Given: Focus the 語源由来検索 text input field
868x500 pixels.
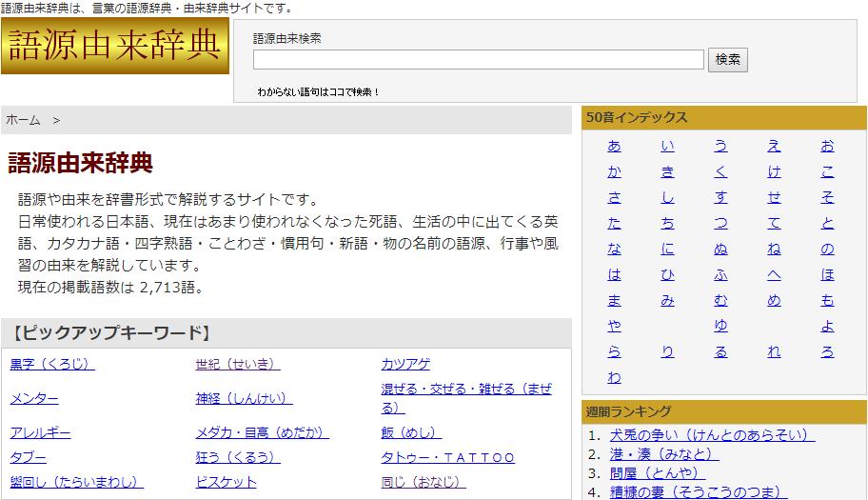Looking at the screenshot, I should click(478, 60).
